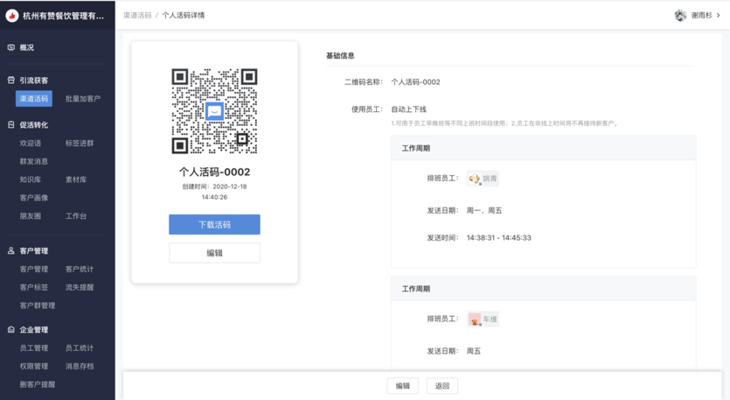The image size is (730, 400).
Task: Click the QR code image
Action: coord(214,111)
